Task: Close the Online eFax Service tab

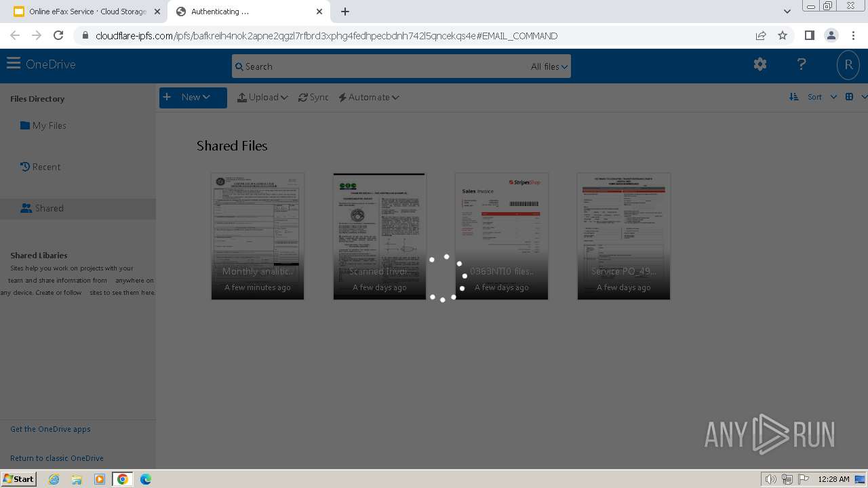Action: [157, 12]
